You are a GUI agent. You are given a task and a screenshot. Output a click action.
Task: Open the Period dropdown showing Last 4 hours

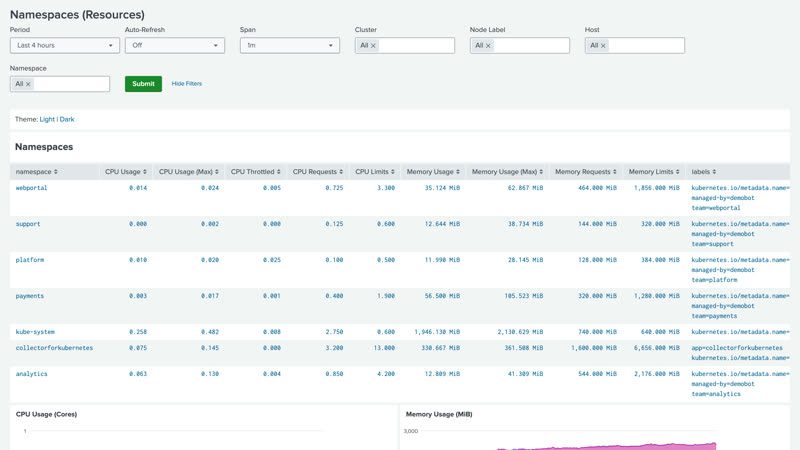[65, 45]
